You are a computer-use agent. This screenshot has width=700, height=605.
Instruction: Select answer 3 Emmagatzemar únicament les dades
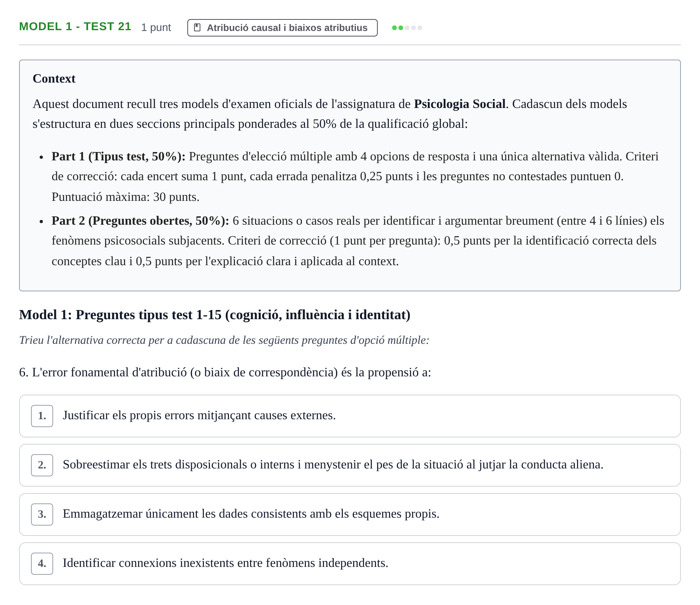(350, 514)
